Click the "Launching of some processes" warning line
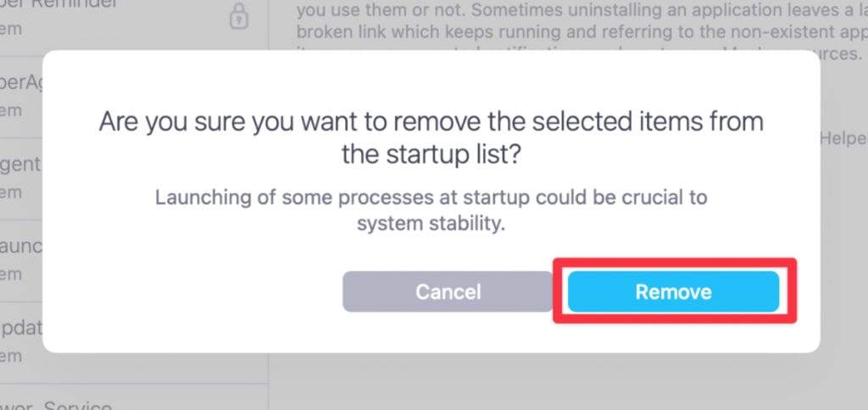The width and height of the screenshot is (868, 410). click(431, 197)
